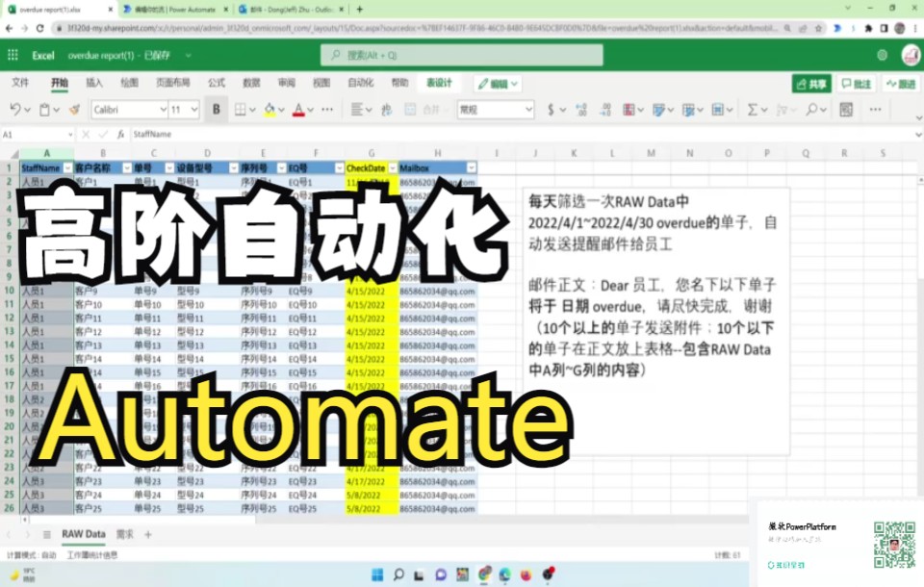The height and width of the screenshot is (587, 924).
Task: Click the Increase Decimal icon
Action: tap(581, 110)
